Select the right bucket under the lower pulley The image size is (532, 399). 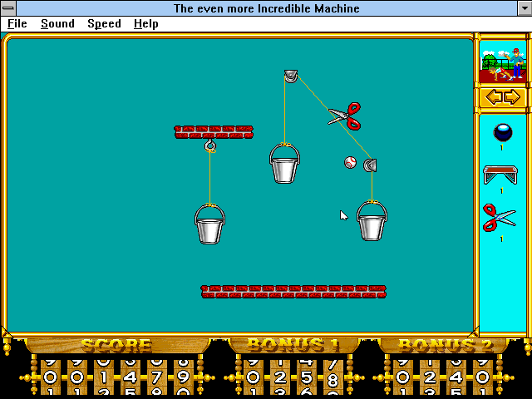[372, 221]
